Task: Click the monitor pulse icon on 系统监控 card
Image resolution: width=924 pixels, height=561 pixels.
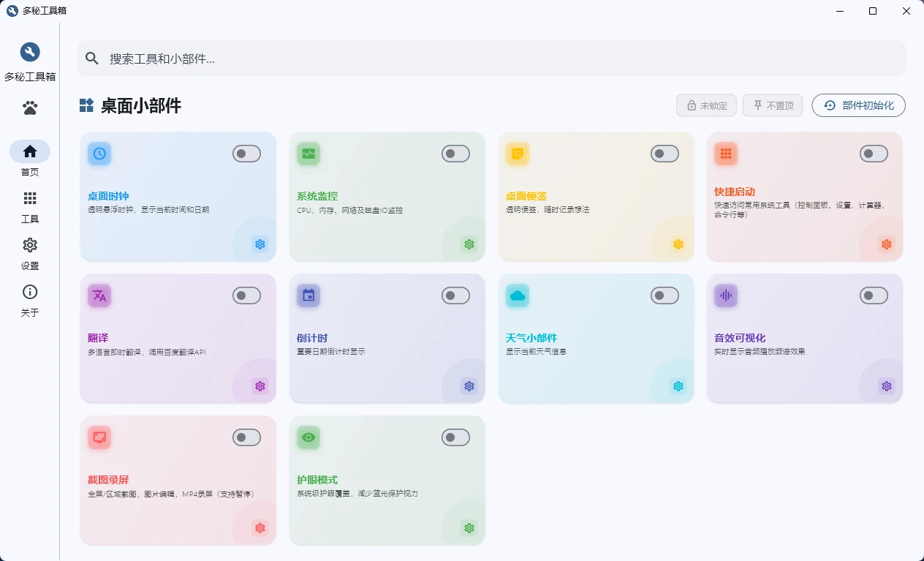Action: [308, 154]
